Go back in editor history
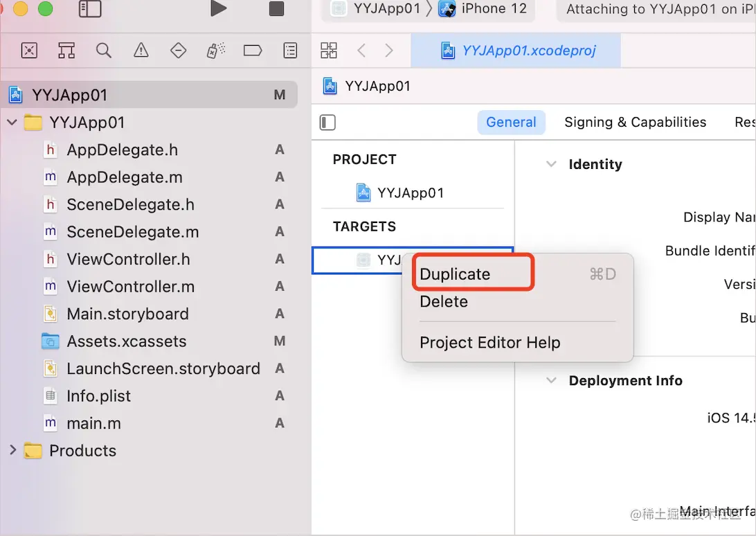The image size is (756, 536). coord(361,50)
